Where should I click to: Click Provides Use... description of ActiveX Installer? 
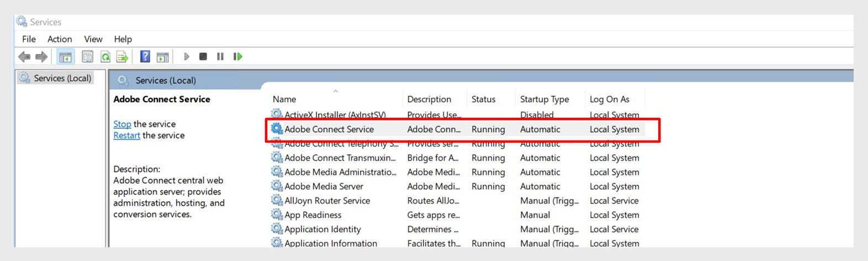click(x=434, y=115)
